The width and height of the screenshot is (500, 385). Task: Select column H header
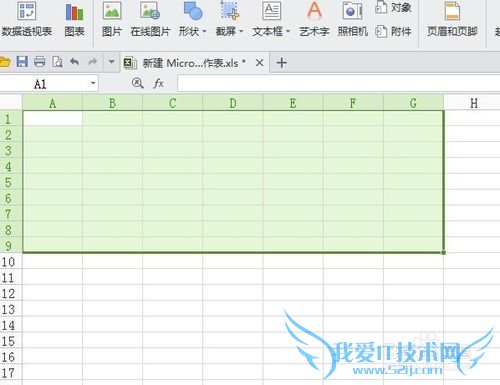point(473,103)
